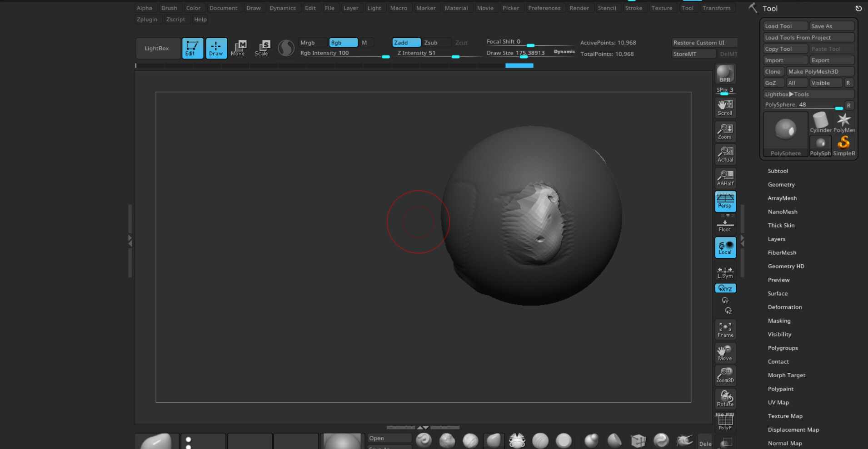The image size is (868, 449).
Task: Select the AAHalf icon
Action: tap(725, 178)
